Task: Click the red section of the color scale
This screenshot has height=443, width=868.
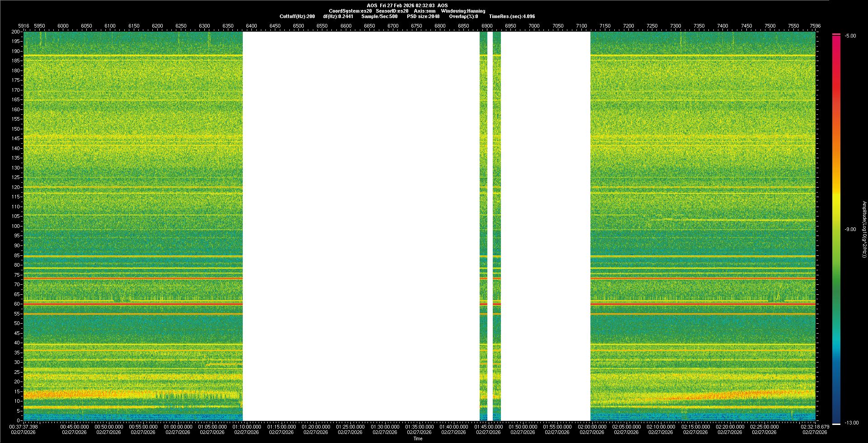Action: point(836,68)
